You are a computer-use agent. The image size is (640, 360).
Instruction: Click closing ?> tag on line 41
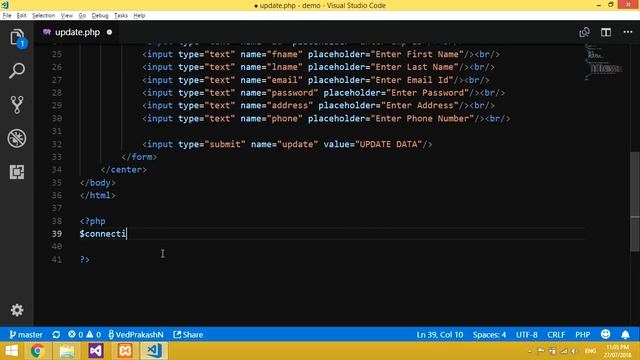85,260
